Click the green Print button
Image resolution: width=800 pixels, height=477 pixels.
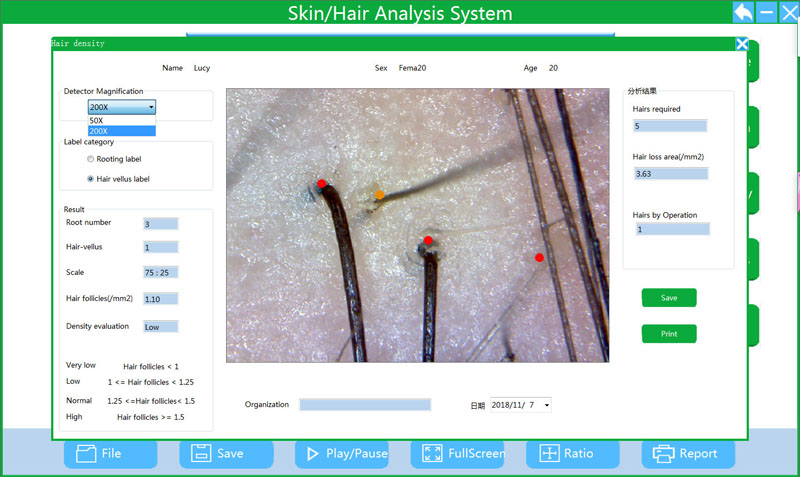point(669,334)
